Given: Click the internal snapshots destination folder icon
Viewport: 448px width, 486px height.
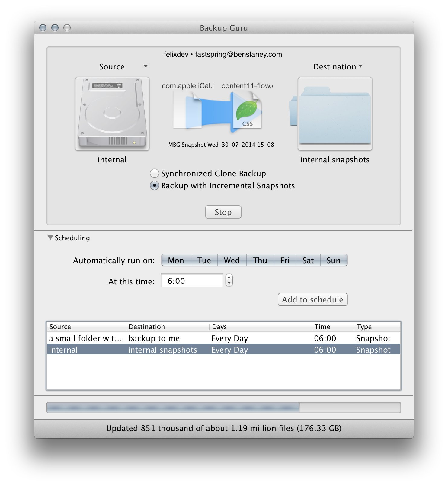Looking at the screenshot, I should (x=335, y=114).
